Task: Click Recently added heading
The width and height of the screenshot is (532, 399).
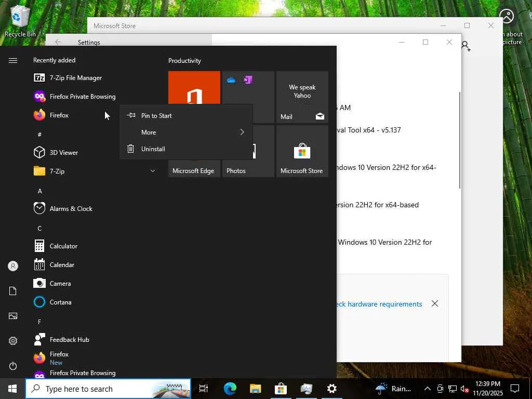Action: pyautogui.click(x=54, y=60)
